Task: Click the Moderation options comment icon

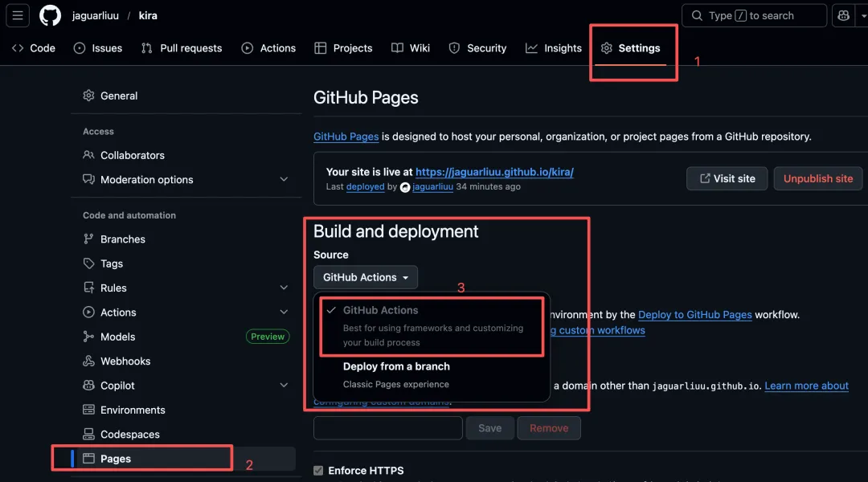Action: 88,179
